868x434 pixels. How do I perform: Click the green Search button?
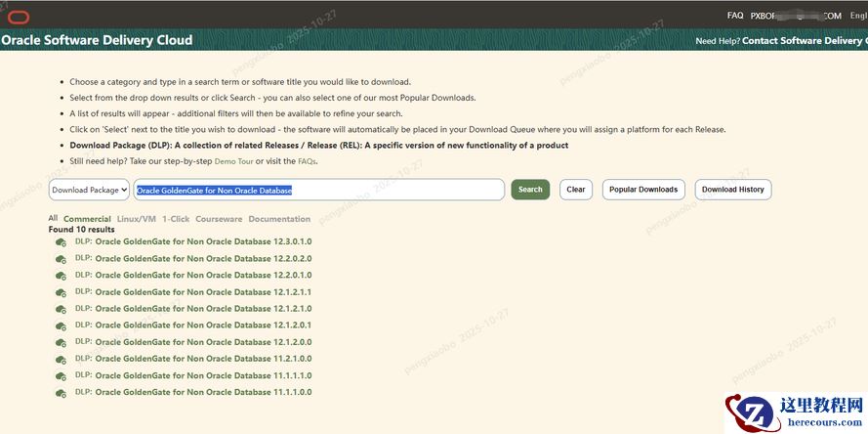(x=530, y=190)
